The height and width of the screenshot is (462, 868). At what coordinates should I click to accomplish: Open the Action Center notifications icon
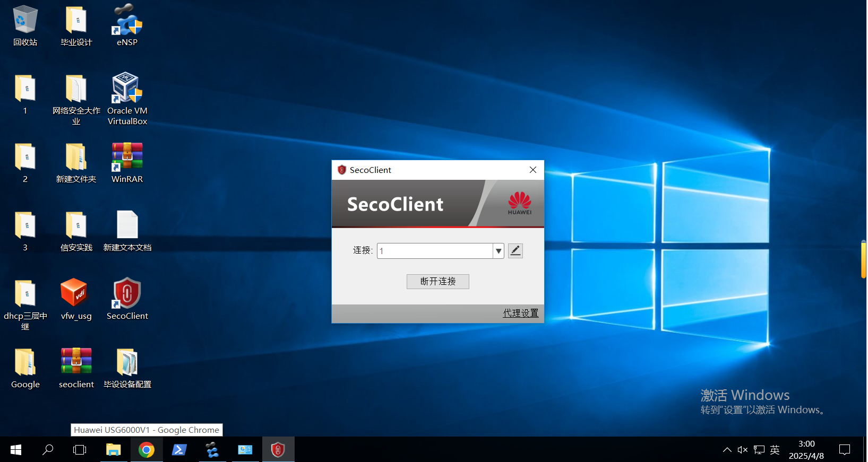(845, 450)
